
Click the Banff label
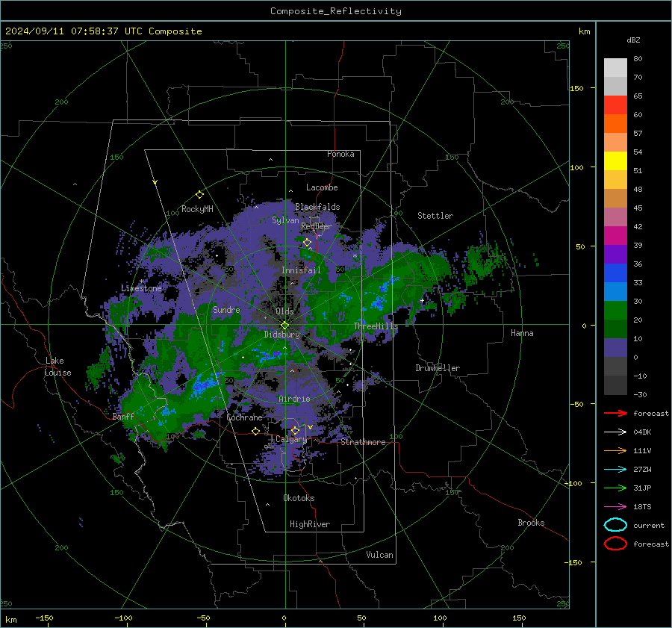coord(123,416)
